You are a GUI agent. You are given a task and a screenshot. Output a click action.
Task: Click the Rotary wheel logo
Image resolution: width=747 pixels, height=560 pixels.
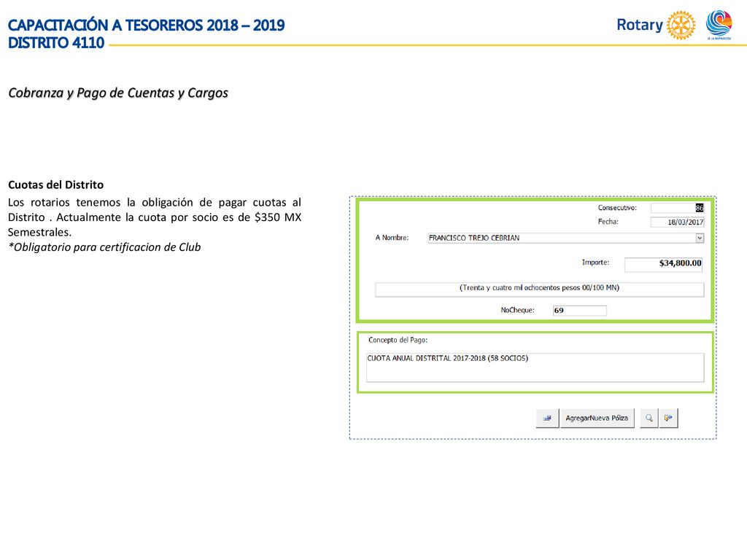(681, 25)
